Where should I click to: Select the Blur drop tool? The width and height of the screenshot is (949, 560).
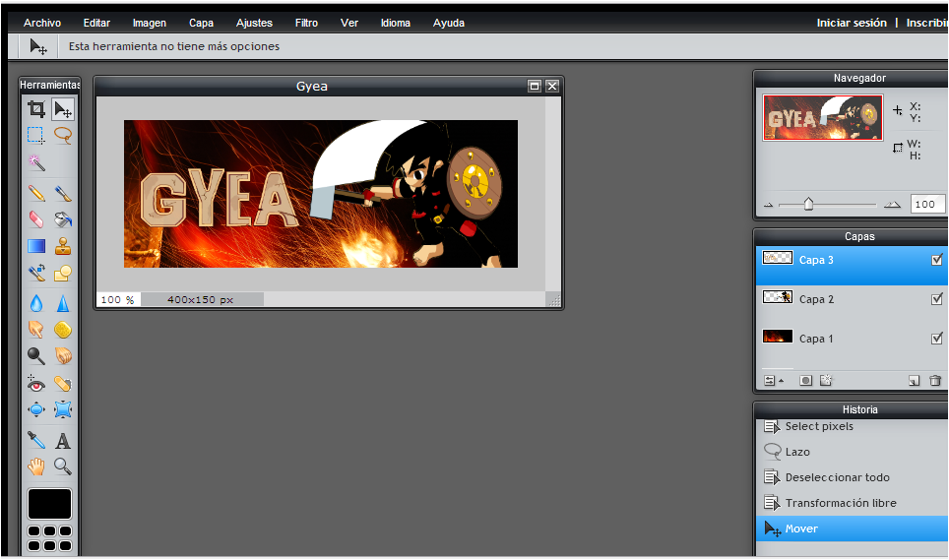point(36,303)
